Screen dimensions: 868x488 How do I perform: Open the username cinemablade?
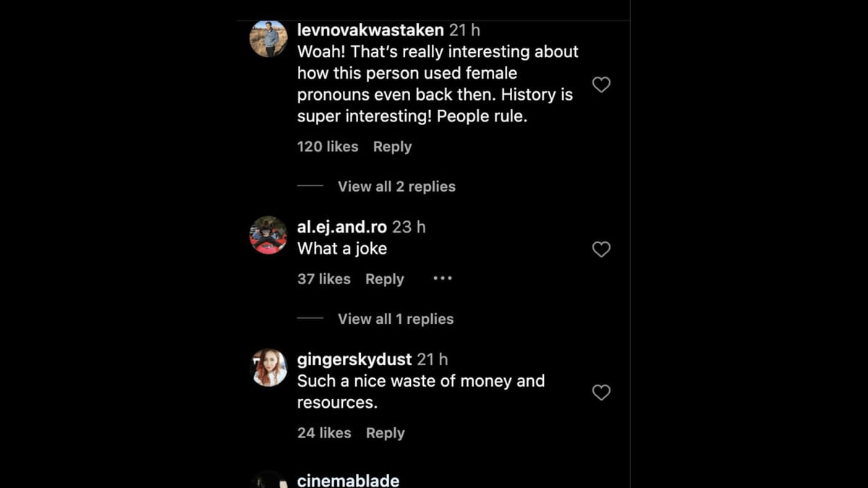pyautogui.click(x=348, y=479)
